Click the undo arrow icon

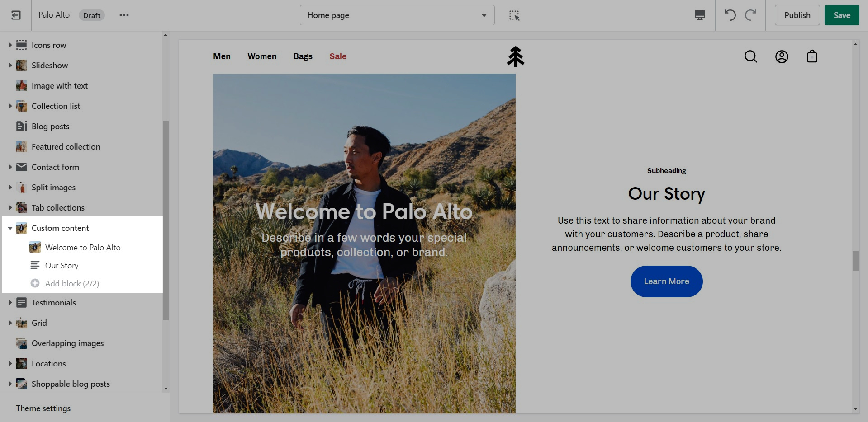[730, 15]
